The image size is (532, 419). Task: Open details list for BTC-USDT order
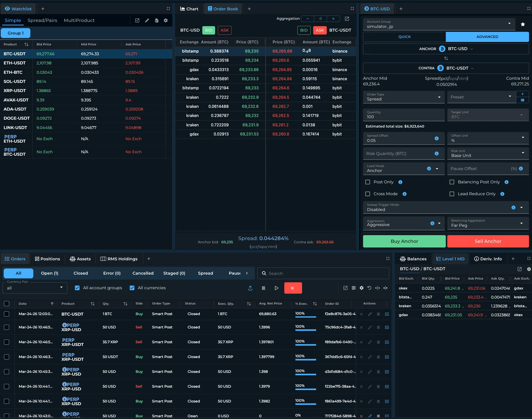point(387,314)
